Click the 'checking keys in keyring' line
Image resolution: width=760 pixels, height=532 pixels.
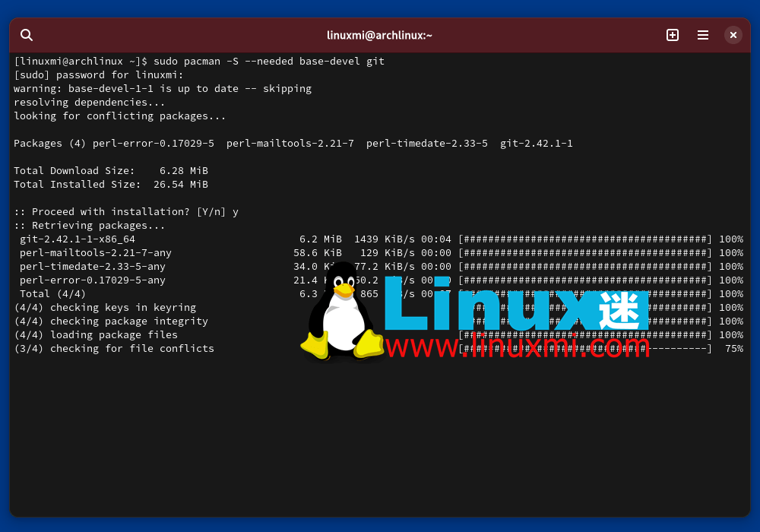click(105, 307)
